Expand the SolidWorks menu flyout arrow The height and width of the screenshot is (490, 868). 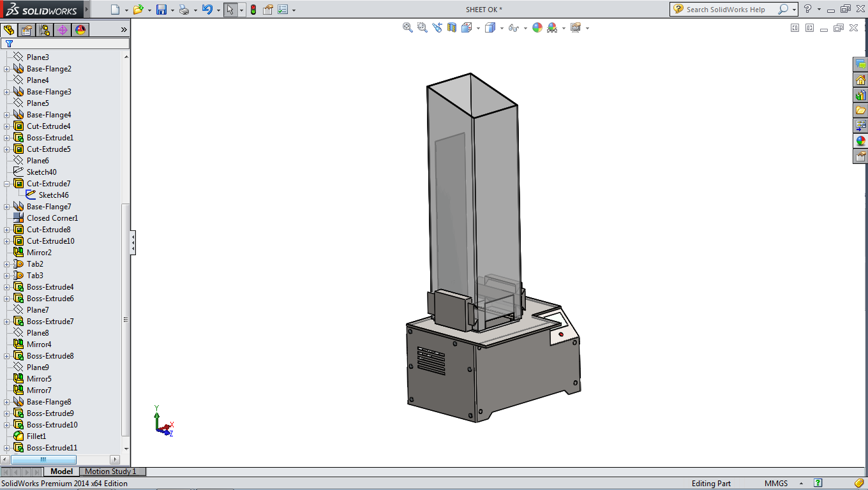(x=87, y=10)
